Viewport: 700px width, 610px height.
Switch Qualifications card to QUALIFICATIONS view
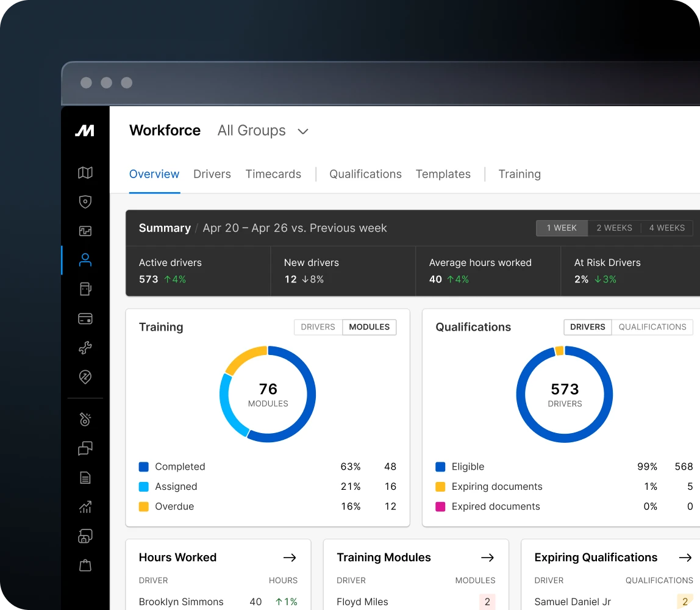tap(652, 327)
